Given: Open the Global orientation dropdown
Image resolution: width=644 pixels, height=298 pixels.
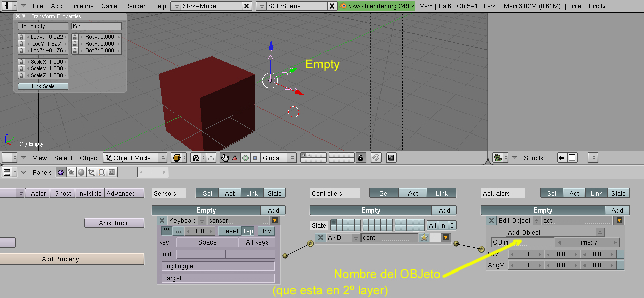Looking at the screenshot, I should 278,158.
